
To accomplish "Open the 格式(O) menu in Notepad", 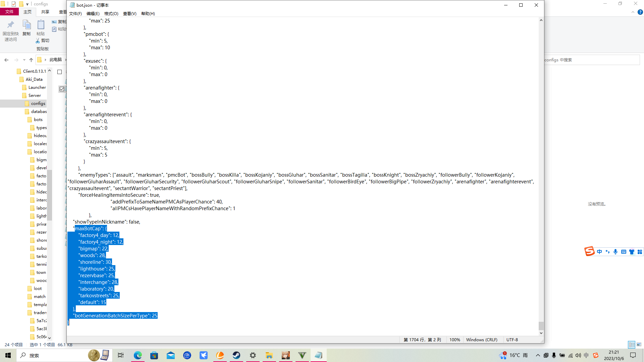I will pos(111,14).
